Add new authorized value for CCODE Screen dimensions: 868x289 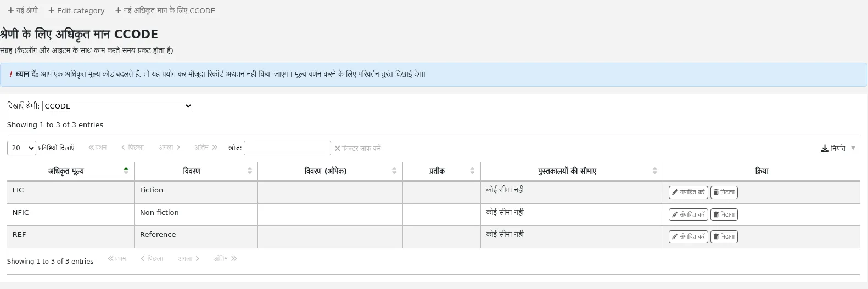(x=165, y=10)
